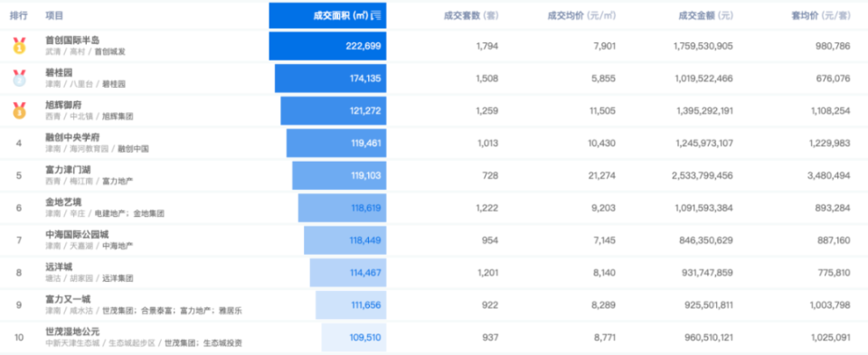This screenshot has height=355, width=868.
Task: Sort by 成交金额 (元) column header
Action: click(x=706, y=15)
